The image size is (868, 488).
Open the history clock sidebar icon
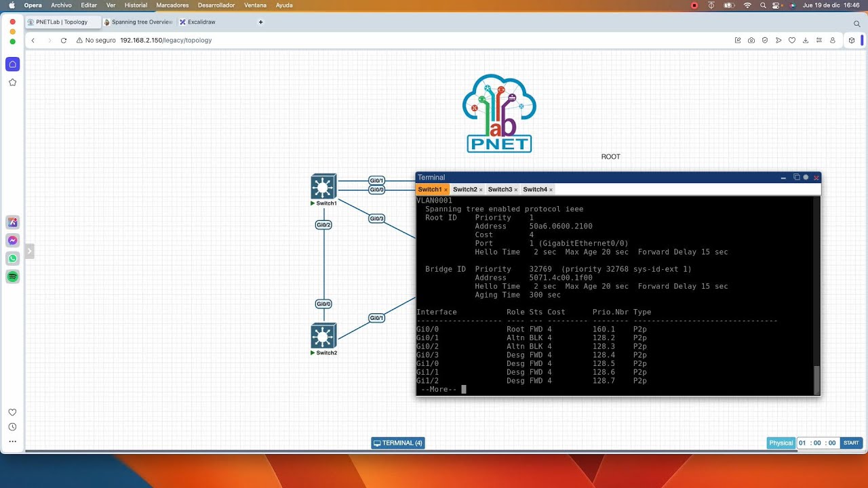[x=12, y=427]
